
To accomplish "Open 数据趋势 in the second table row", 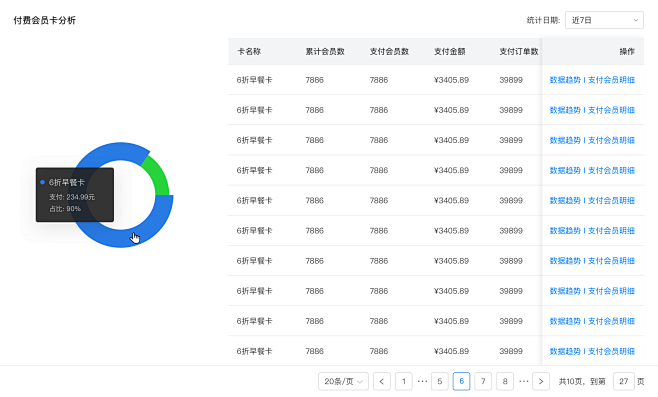I will [x=565, y=110].
